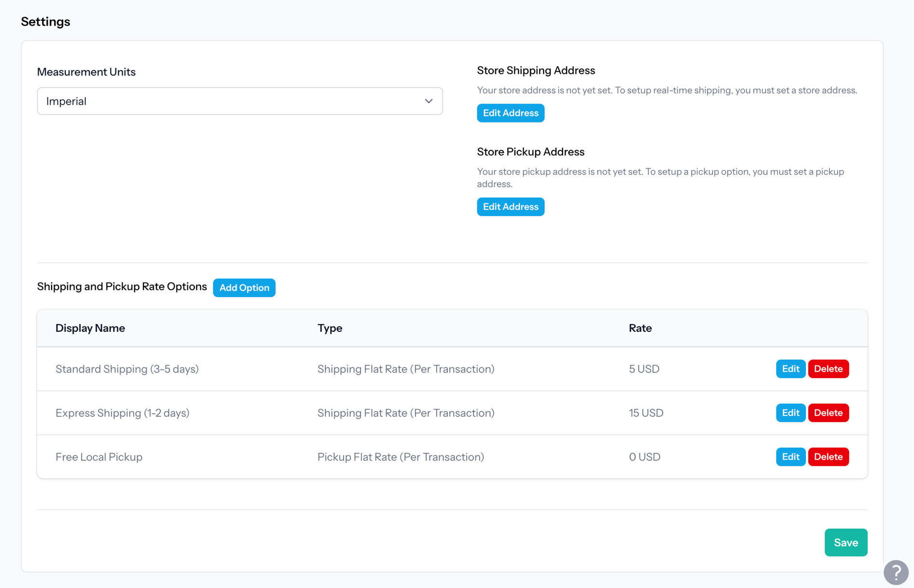Click the Type column header
This screenshot has height=588, width=914.
330,328
